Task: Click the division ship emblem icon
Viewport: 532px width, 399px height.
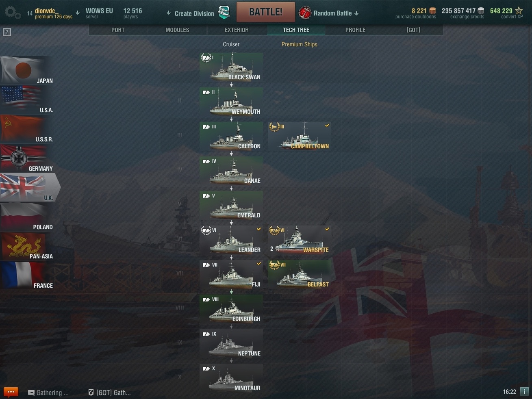Action: point(224,13)
